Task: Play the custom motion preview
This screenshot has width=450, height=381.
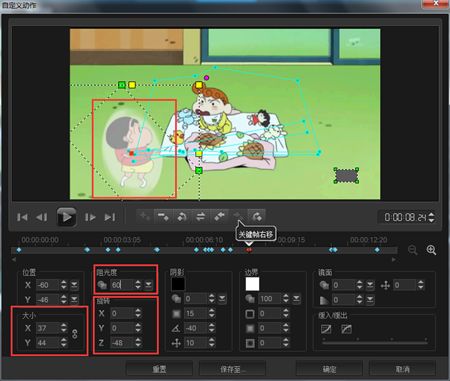Action: (x=66, y=217)
